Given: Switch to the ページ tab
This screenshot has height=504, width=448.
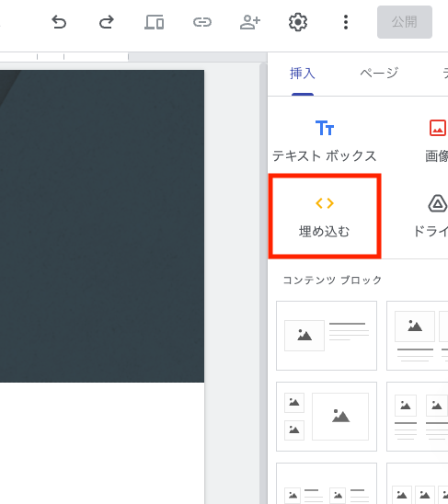Looking at the screenshot, I should (x=379, y=74).
